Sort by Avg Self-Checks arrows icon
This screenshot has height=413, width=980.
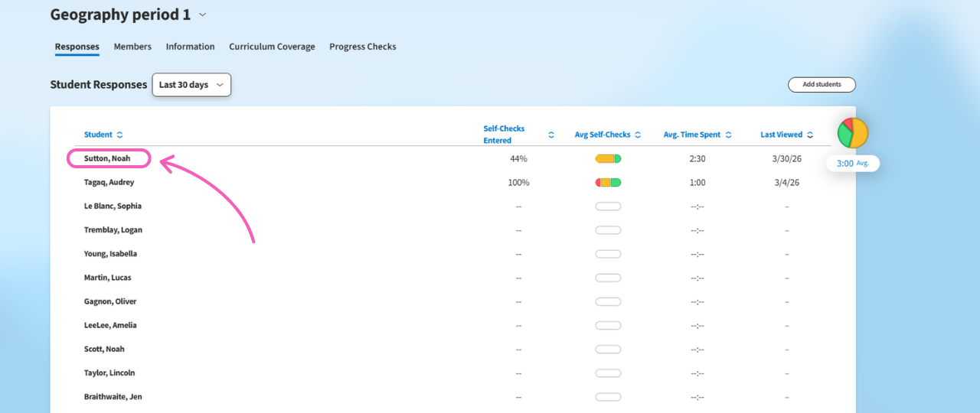[638, 135]
